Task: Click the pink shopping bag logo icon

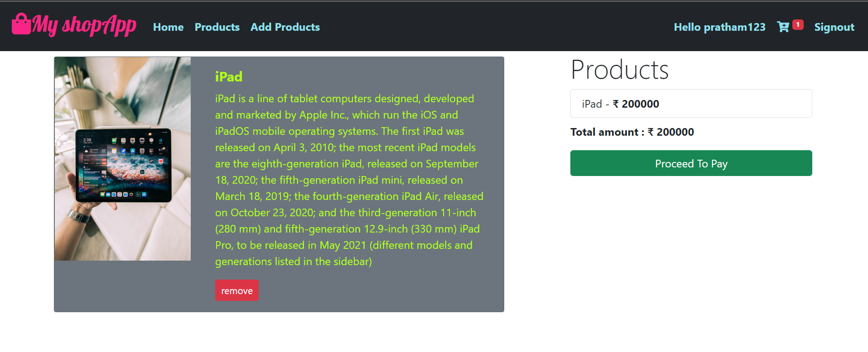Action: (21, 25)
